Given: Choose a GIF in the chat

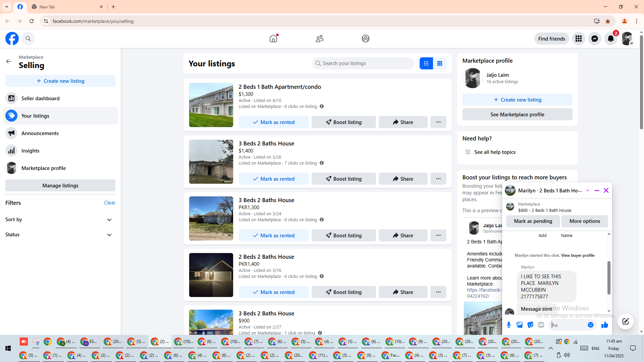Looking at the screenshot, I should [541, 325].
